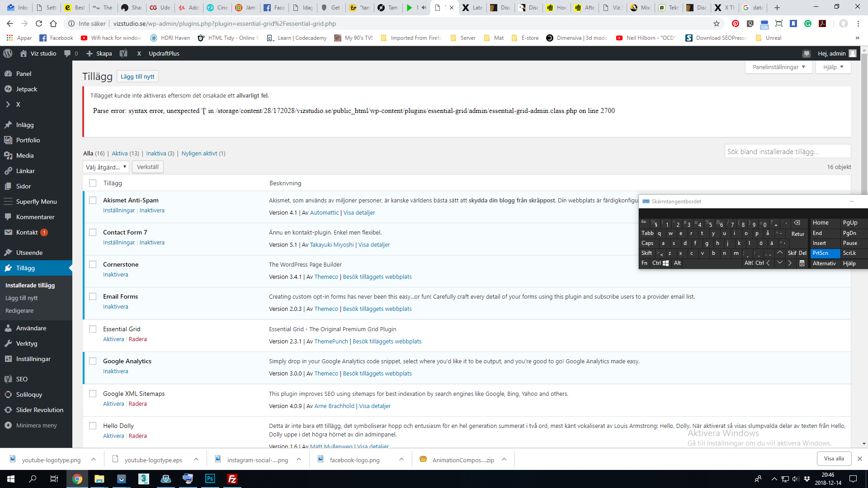Open options for youtube-logotype.png download
868x488 pixels.
pyautogui.click(x=93, y=460)
